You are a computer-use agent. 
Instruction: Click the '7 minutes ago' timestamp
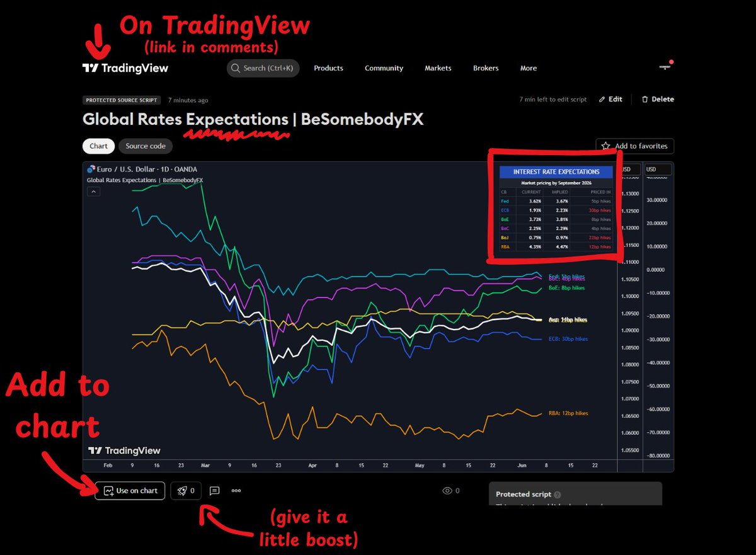click(188, 100)
